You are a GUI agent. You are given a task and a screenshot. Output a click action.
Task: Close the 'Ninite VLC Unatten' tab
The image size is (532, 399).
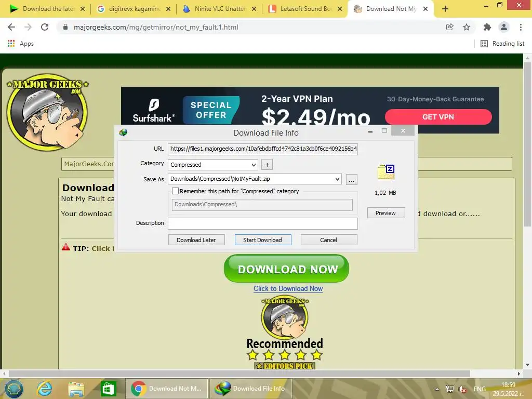[x=254, y=9]
